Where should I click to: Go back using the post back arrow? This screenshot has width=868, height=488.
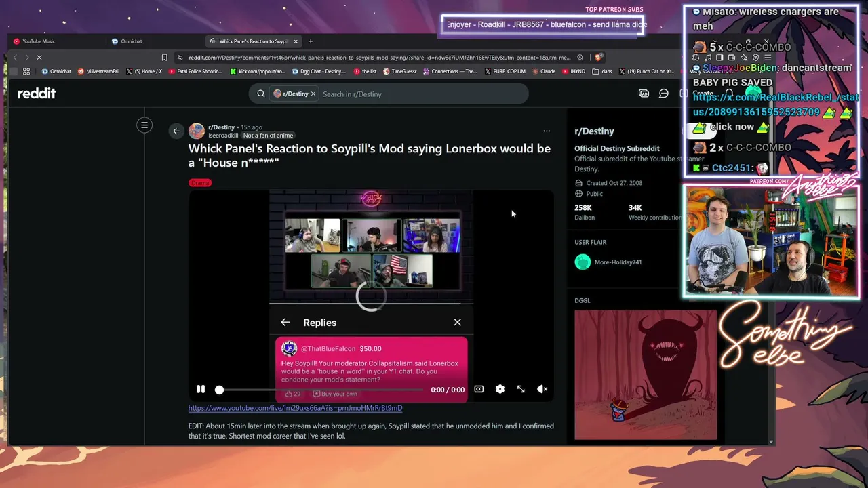click(x=176, y=131)
